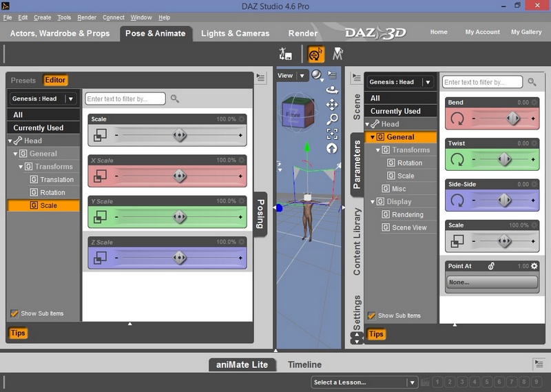Toggle Show Sub Items in Posing pane
Viewport: 551px width, 392px height.
pos(14,313)
